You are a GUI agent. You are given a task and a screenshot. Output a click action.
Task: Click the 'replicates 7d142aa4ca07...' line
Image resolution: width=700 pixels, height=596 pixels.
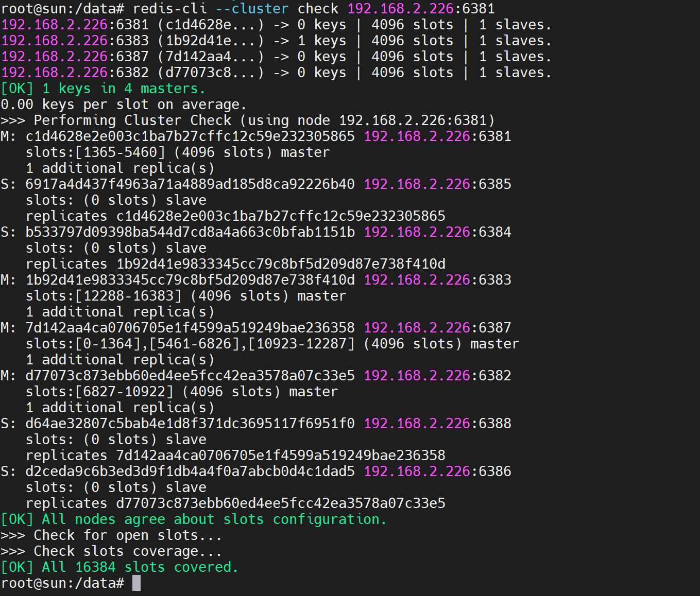(235, 455)
